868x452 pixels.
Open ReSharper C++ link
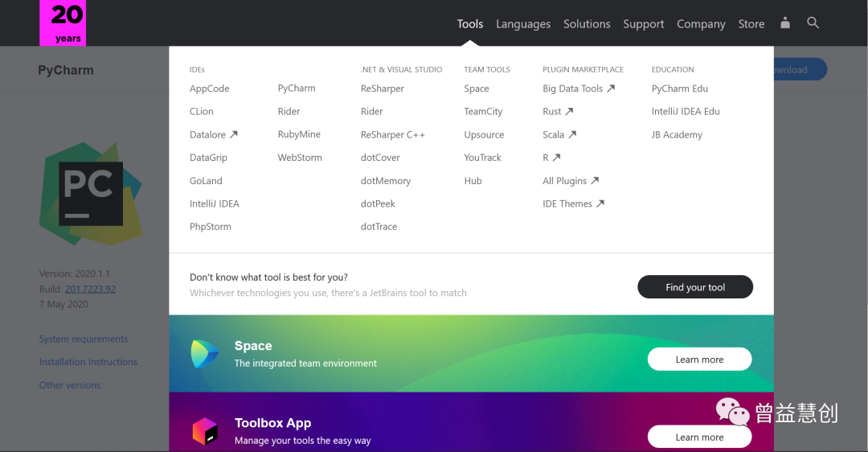tap(393, 134)
